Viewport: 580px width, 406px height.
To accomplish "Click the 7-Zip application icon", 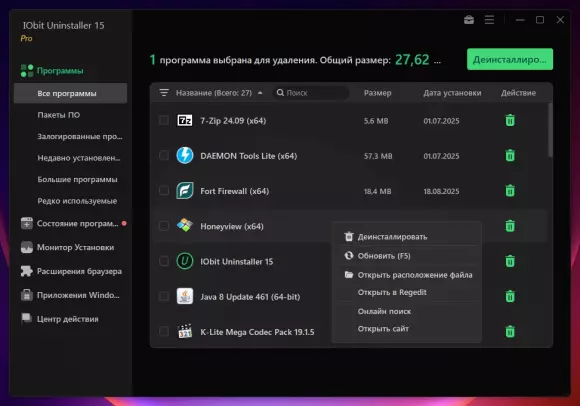I will pos(185,121).
